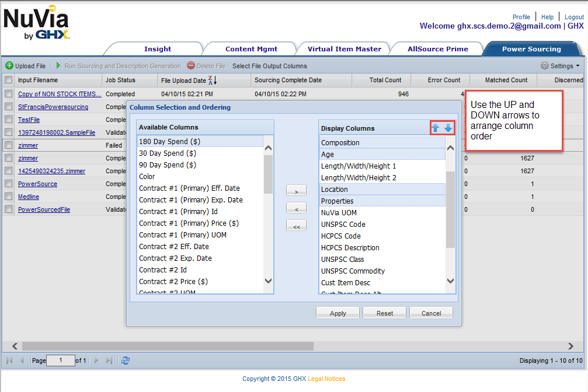This screenshot has height=392, width=588.
Task: Click the Apply button
Action: 338,313
